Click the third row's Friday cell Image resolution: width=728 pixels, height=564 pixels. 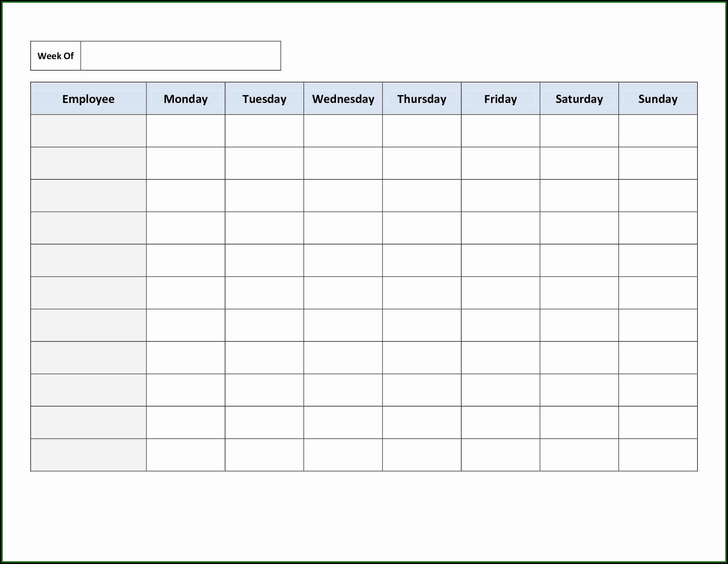(x=501, y=195)
